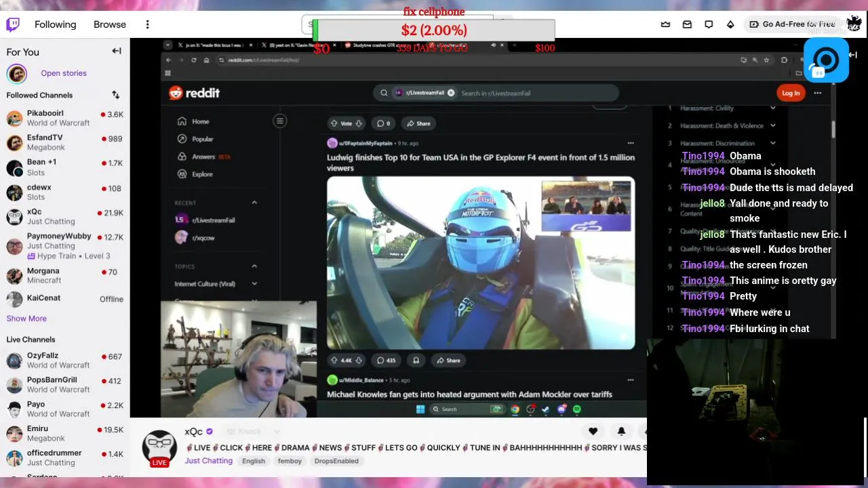Click the reddit Log In button
The width and height of the screenshot is (868, 488).
click(x=791, y=93)
